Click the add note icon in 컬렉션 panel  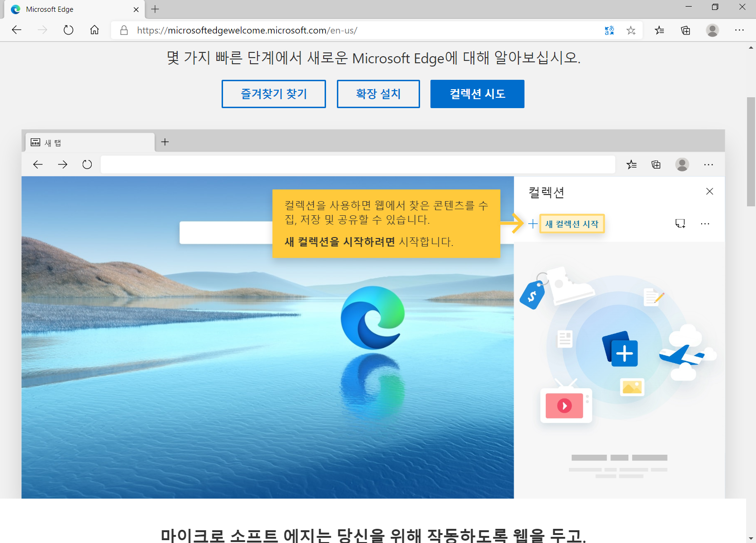680,223
